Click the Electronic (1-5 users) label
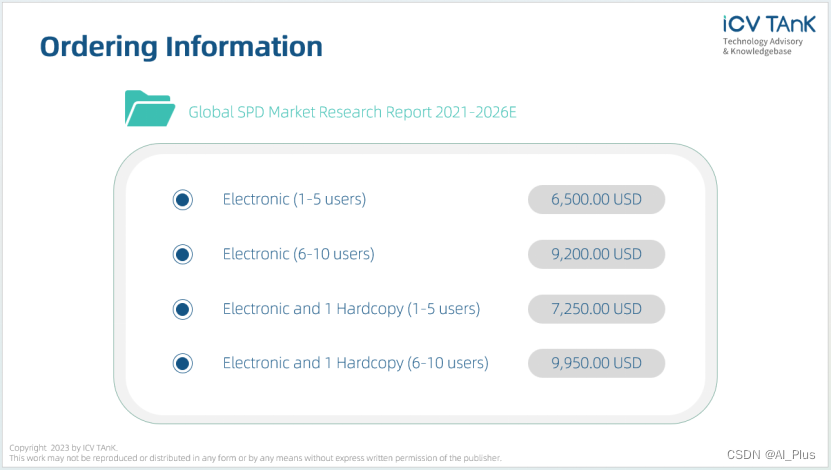The height and width of the screenshot is (470, 831). pyautogui.click(x=294, y=199)
